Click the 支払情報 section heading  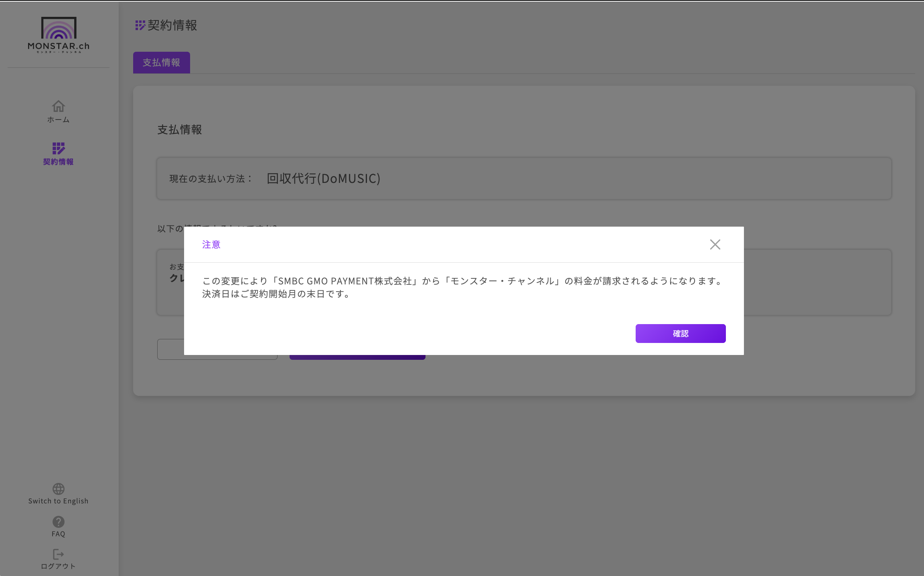tap(180, 130)
